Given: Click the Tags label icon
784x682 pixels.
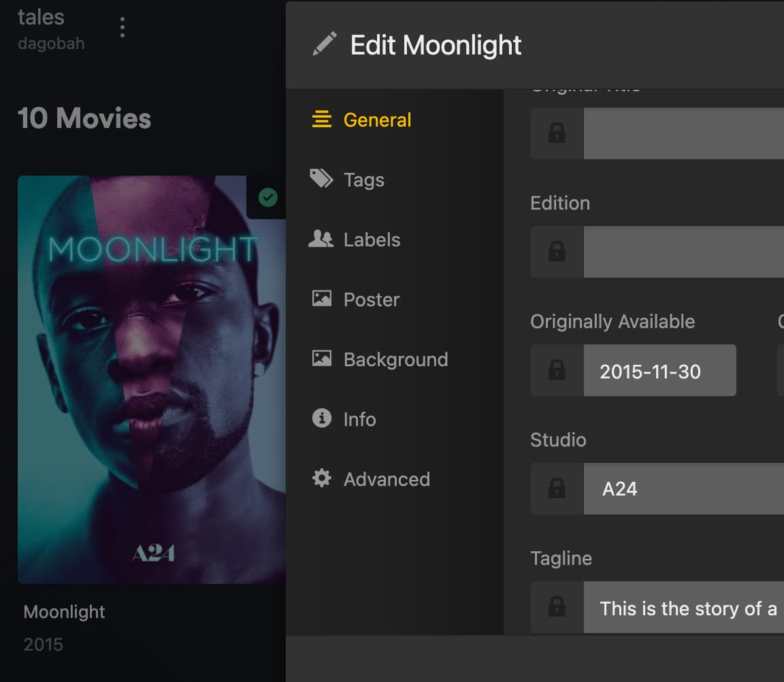Looking at the screenshot, I should (x=321, y=178).
